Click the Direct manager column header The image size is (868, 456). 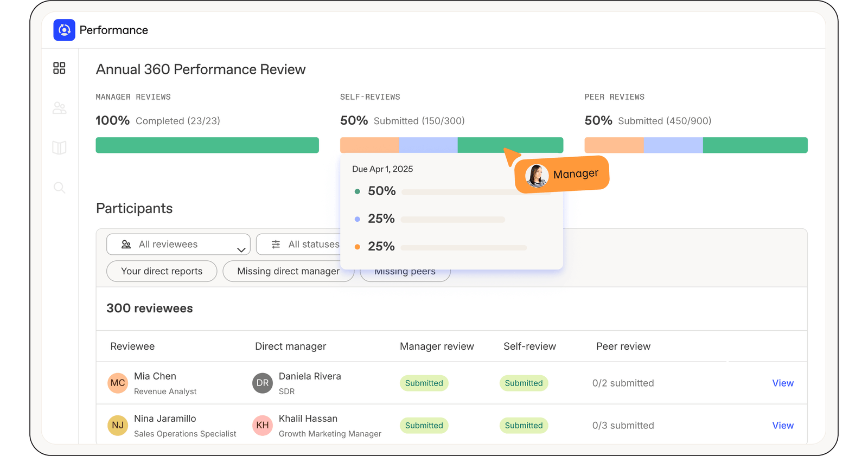pos(290,346)
